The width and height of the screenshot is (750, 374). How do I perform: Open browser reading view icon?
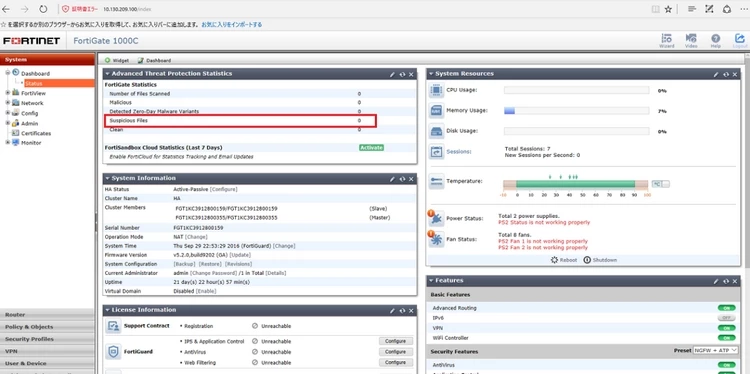coord(655,9)
